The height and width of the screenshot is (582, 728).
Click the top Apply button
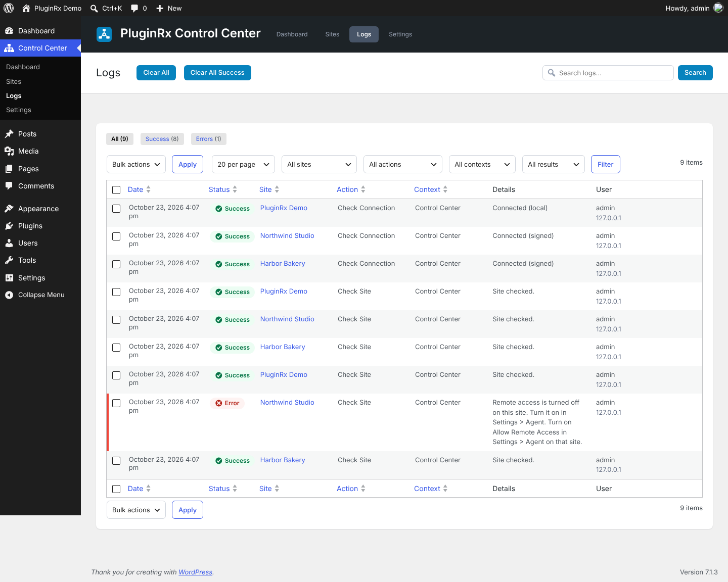[188, 164]
